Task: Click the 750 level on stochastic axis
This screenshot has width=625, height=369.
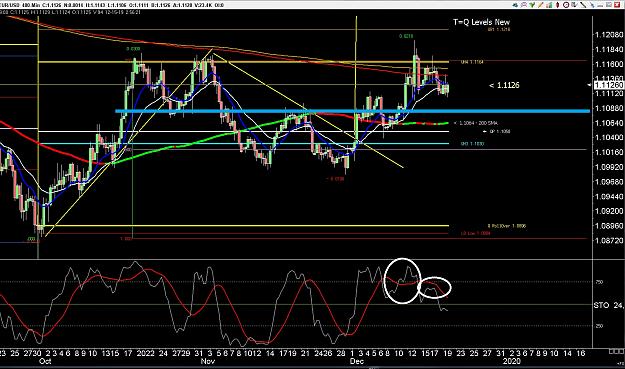Action: point(599,282)
